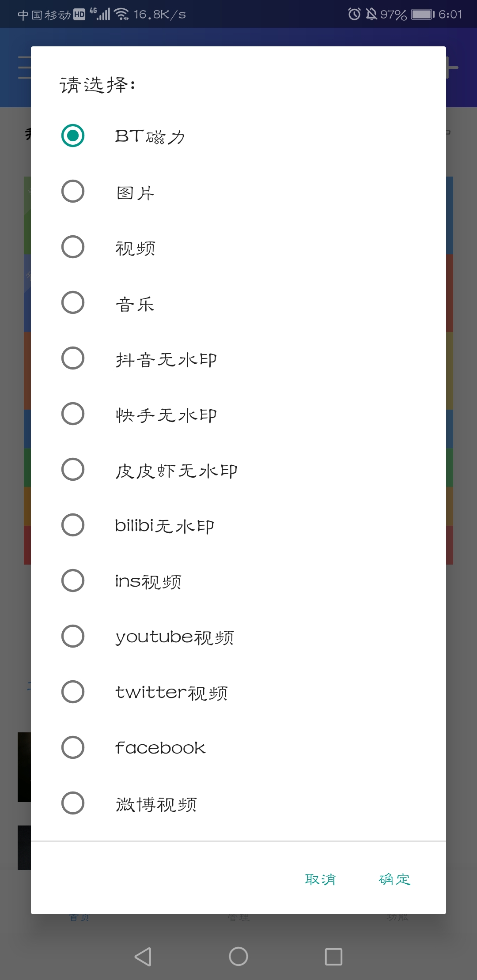Select the BT磁力 radio option
Image resolution: width=477 pixels, height=980 pixels.
click(x=73, y=136)
